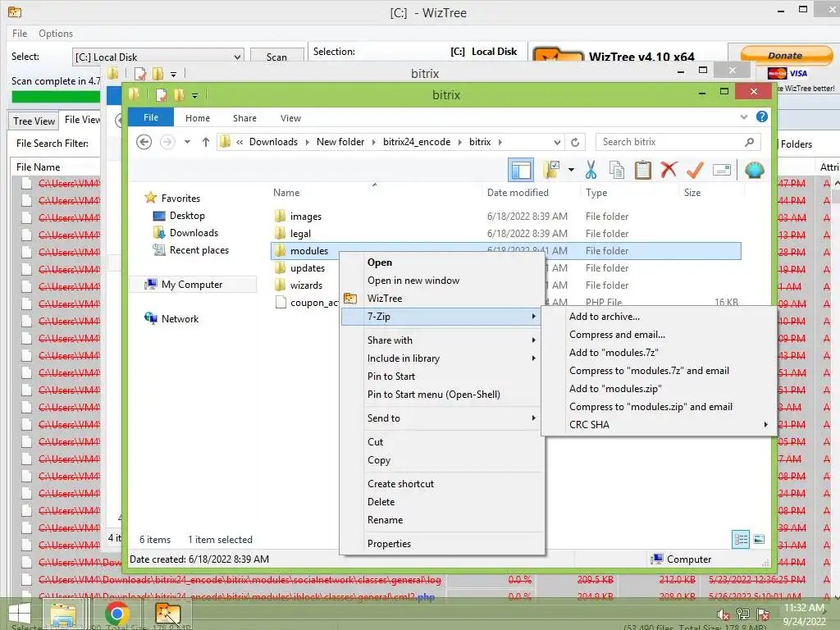The width and height of the screenshot is (840, 630).
Task: Click Pin to Start menu (Open-Shell)
Action: (x=433, y=395)
